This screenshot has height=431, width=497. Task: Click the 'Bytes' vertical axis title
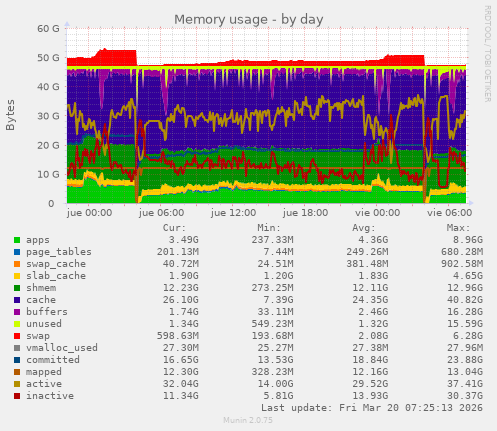click(10, 115)
